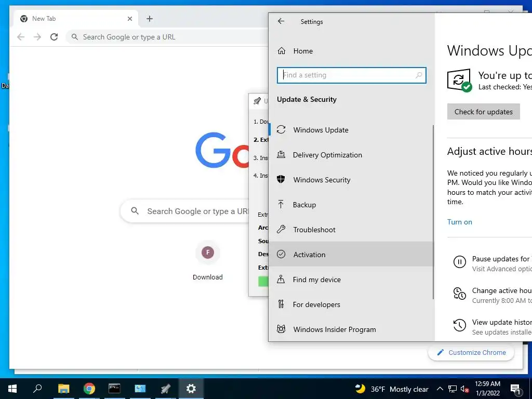
Task: Open the Windows Security section
Action: (x=351, y=180)
